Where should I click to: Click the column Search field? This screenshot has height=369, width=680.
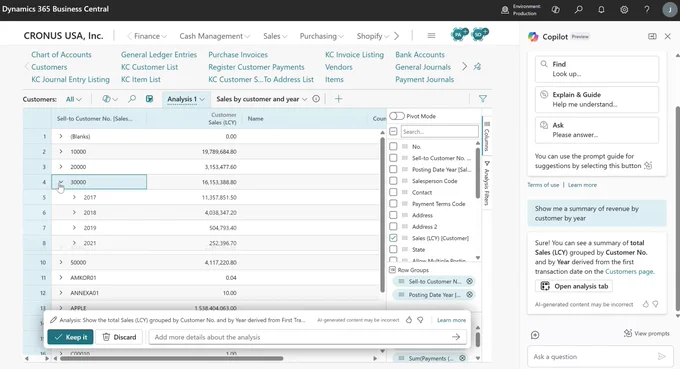coord(439,131)
